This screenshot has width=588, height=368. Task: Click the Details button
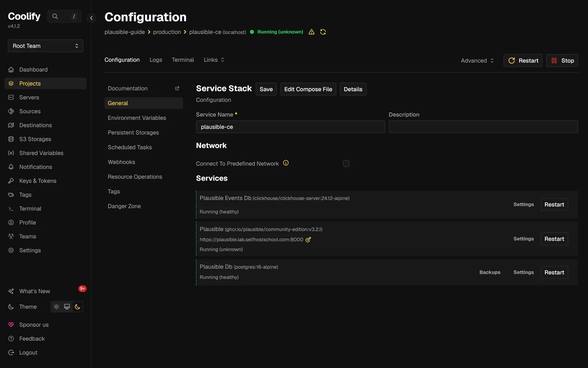[x=353, y=89]
